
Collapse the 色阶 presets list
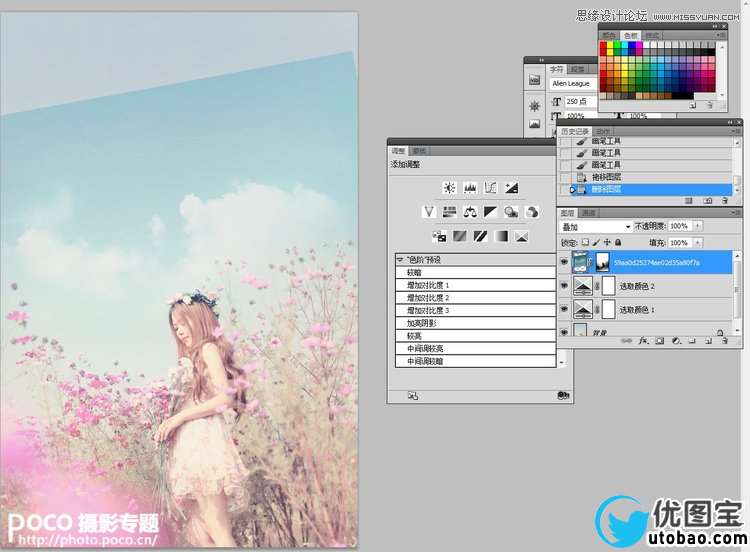[400, 260]
